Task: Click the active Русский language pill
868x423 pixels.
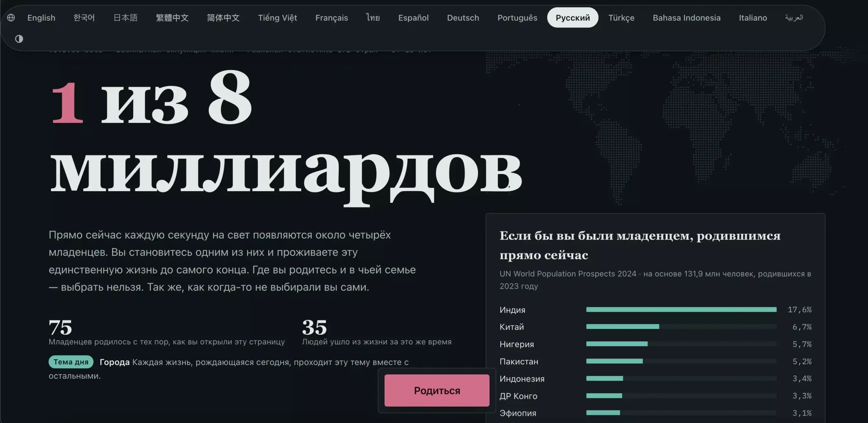Action: coord(573,18)
